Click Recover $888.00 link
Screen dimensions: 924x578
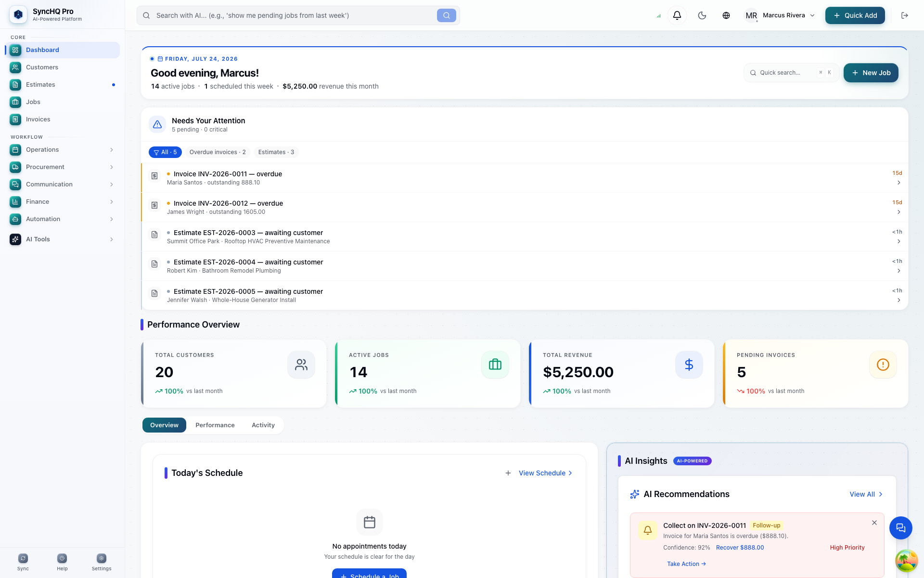tap(740, 548)
